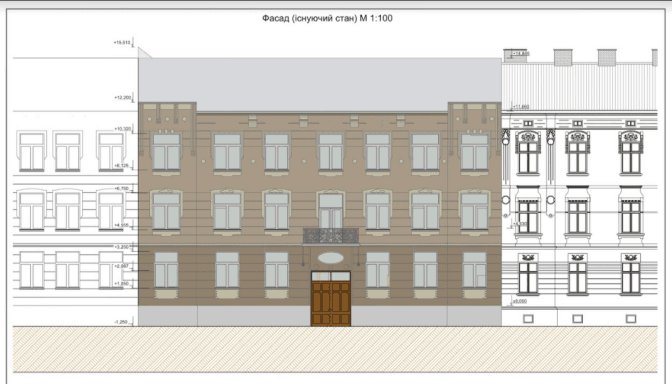The height and width of the screenshot is (384, 672).
Task: Select the transom window above the entrance door
Action: 331,276
